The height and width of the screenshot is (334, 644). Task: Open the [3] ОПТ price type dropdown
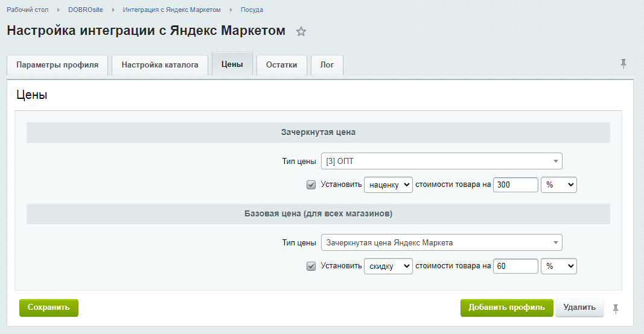tap(442, 161)
